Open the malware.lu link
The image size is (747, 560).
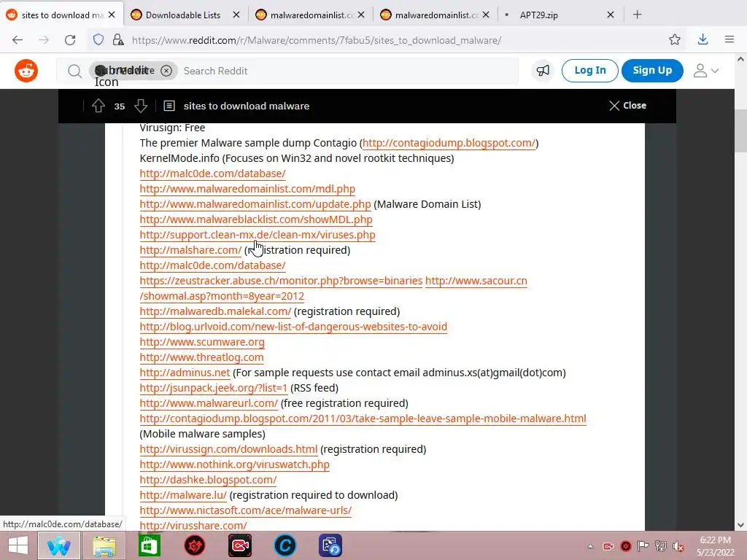tap(183, 495)
